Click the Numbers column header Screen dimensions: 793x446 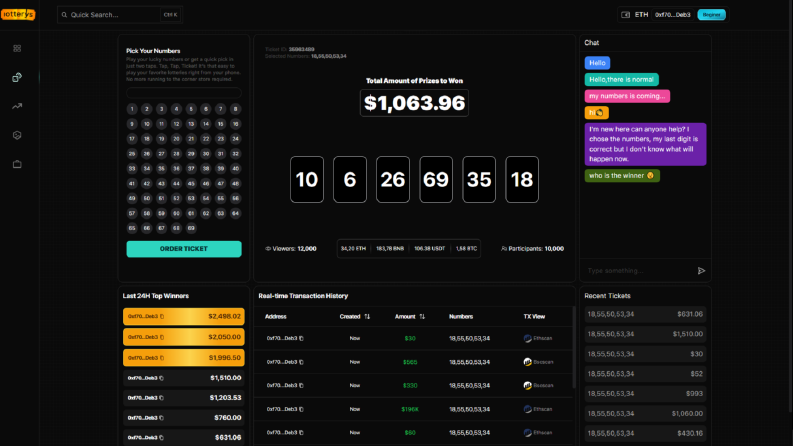461,317
